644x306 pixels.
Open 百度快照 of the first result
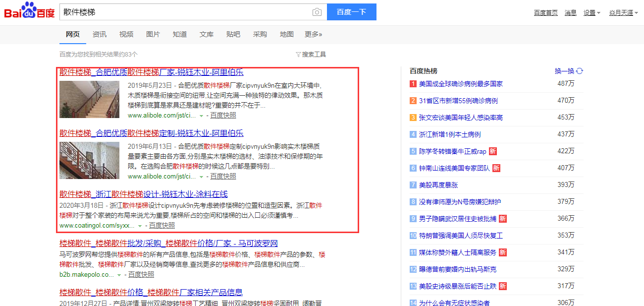224,115
